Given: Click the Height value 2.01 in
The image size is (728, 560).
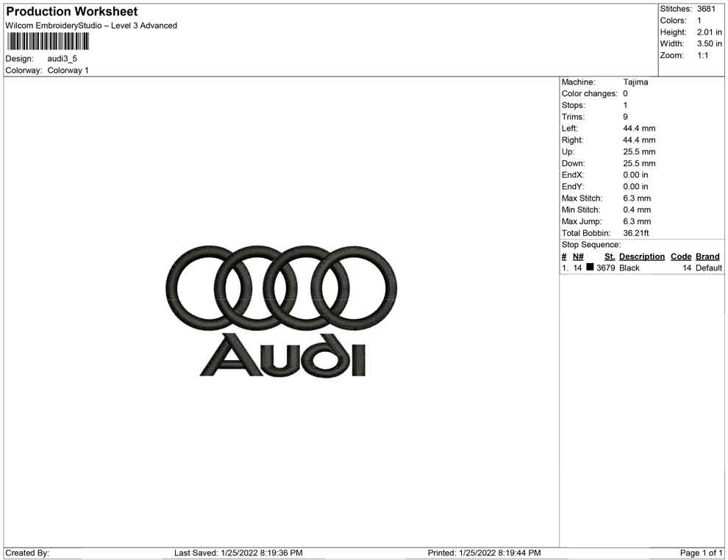Looking at the screenshot, I should click(x=709, y=32).
